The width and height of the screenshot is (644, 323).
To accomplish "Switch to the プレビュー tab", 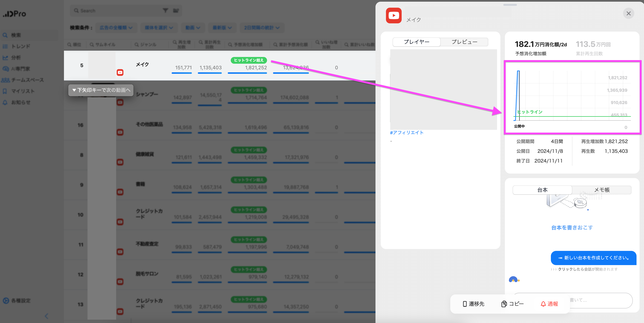I will (x=464, y=42).
